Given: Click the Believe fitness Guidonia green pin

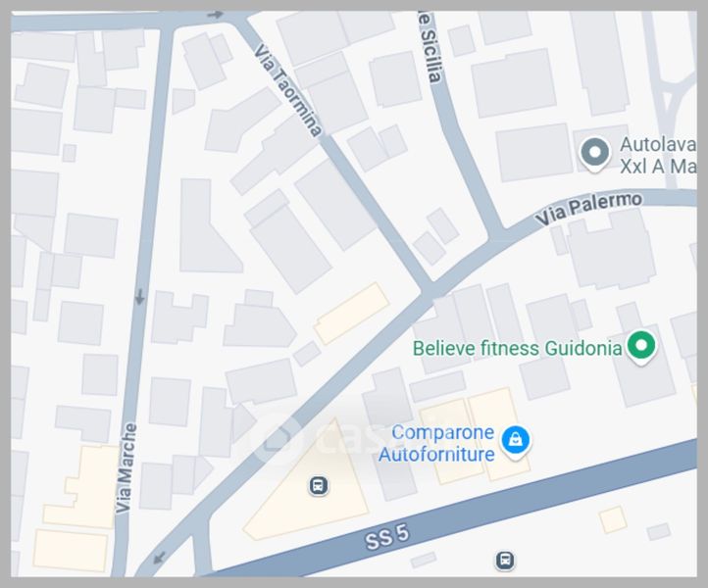Looking at the screenshot, I should click(641, 347).
